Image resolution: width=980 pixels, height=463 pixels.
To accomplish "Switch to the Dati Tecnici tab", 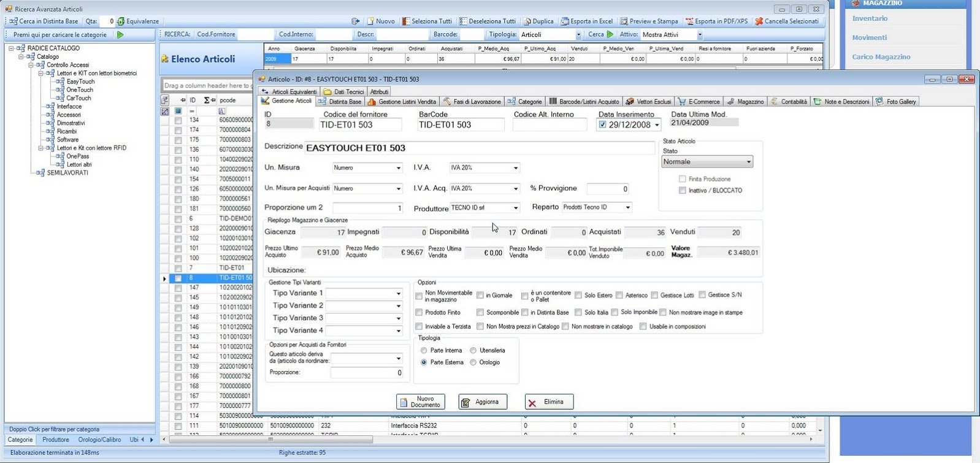I will [344, 91].
